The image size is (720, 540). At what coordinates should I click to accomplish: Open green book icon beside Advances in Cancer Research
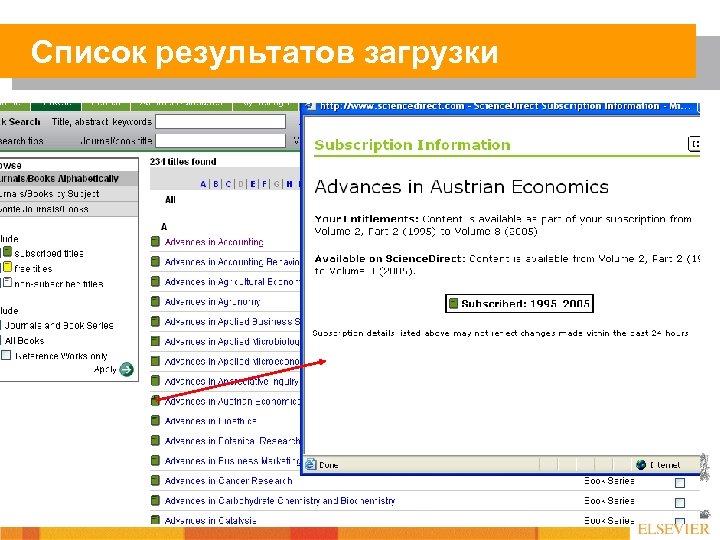tap(155, 480)
